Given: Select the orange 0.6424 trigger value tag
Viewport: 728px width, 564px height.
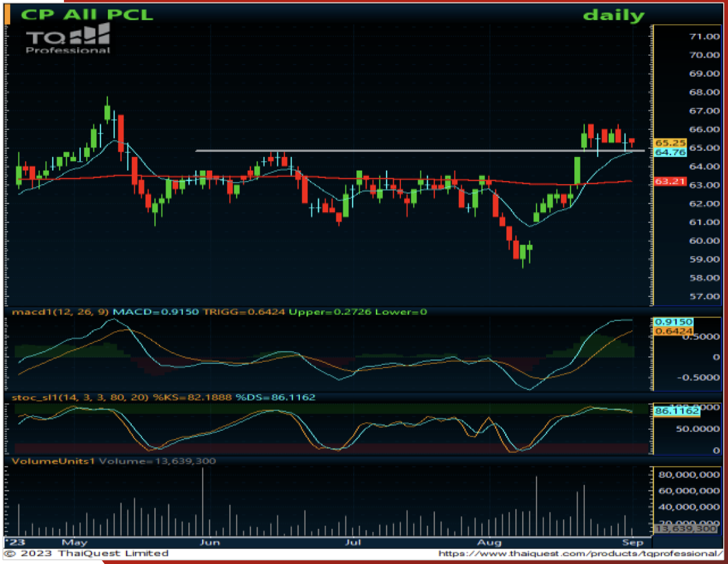Looking at the screenshot, I should 673,331.
